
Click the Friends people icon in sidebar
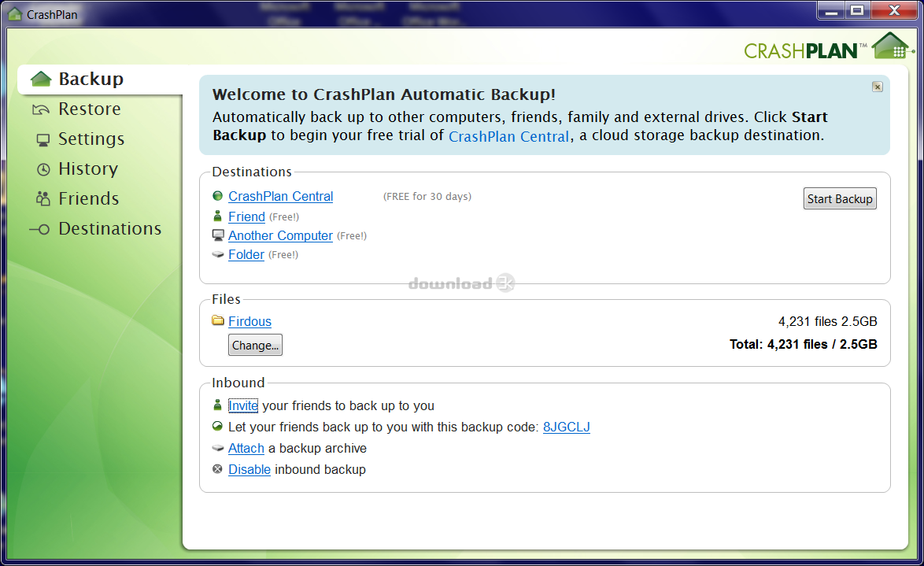43,198
